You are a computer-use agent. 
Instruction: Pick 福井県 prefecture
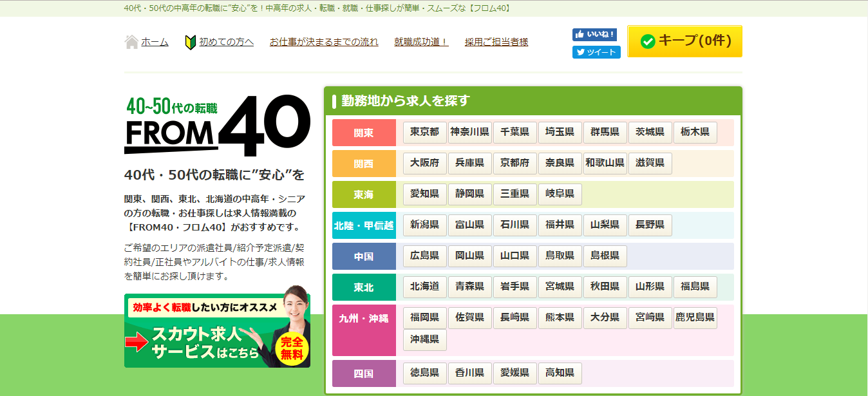coord(560,225)
